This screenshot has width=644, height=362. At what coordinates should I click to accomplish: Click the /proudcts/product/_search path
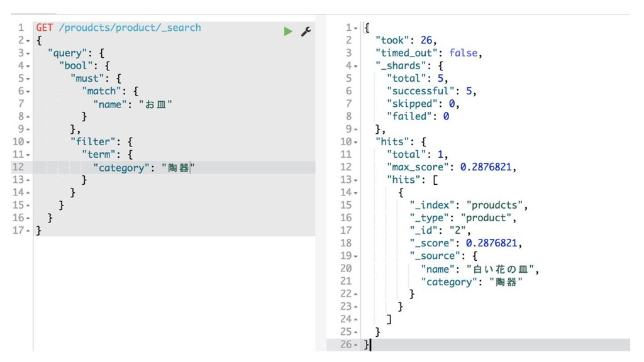(x=130, y=28)
